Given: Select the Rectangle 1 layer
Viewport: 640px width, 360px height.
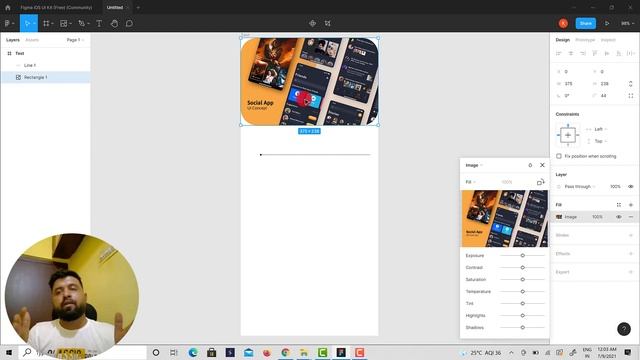Looking at the screenshot, I should (46, 77).
